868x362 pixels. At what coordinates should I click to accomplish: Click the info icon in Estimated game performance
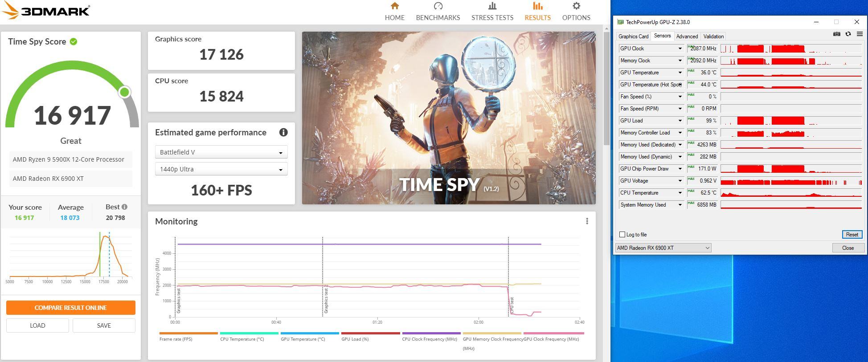point(283,132)
